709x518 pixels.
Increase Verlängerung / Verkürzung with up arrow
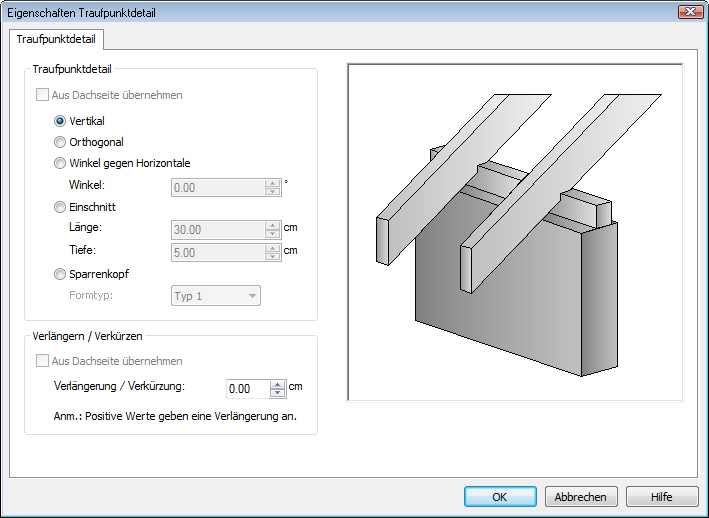click(x=278, y=385)
